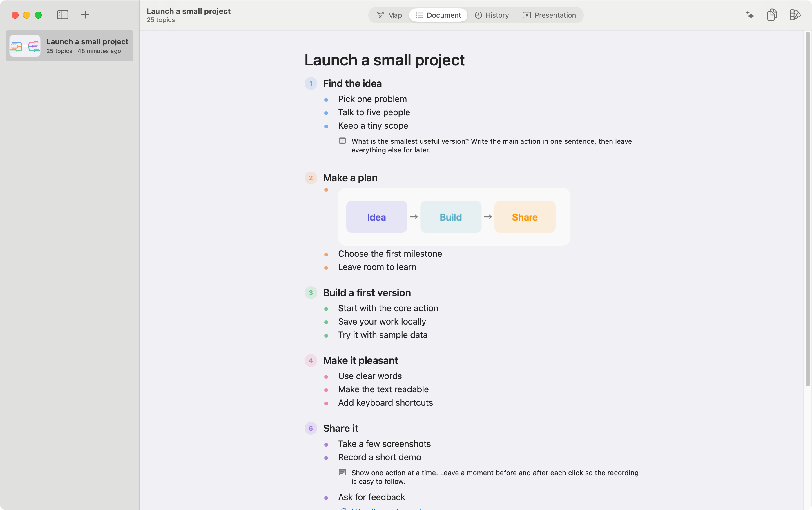Viewport: 812px width, 510px height.
Task: Select the bullet Record a short demo
Action: [x=380, y=457]
